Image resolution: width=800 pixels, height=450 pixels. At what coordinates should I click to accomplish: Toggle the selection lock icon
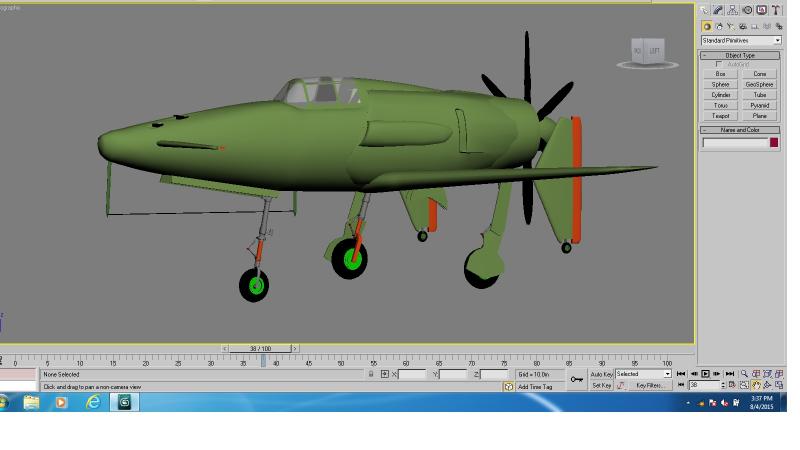371,374
